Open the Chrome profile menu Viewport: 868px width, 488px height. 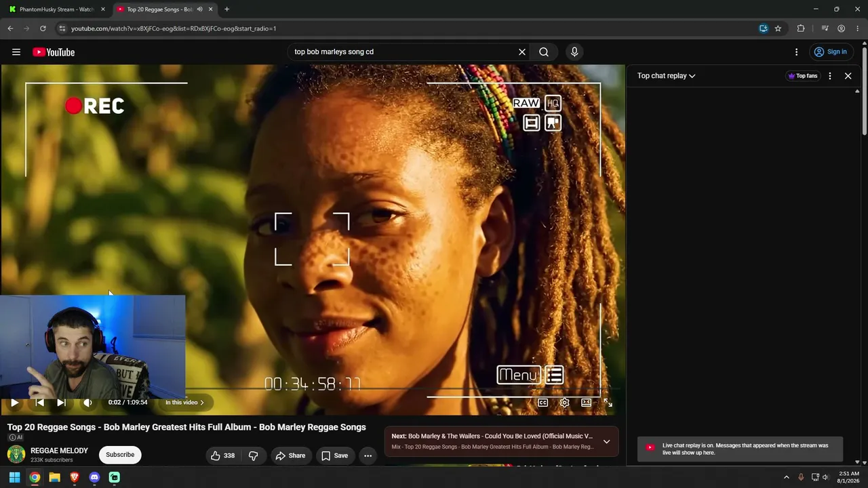coord(841,28)
